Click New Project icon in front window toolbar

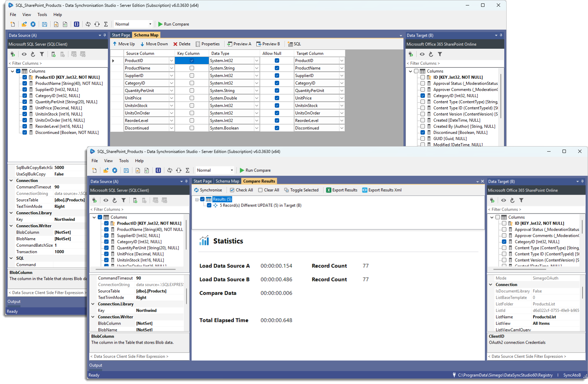94,170
